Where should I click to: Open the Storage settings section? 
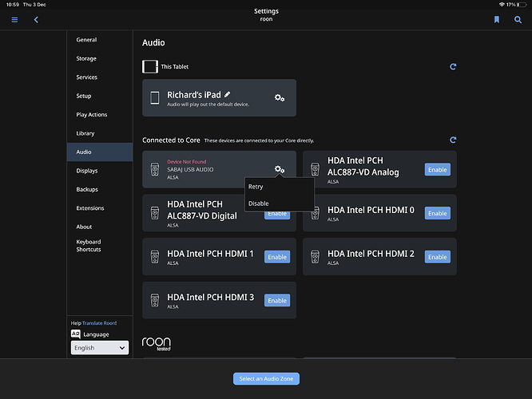pyautogui.click(x=100, y=58)
